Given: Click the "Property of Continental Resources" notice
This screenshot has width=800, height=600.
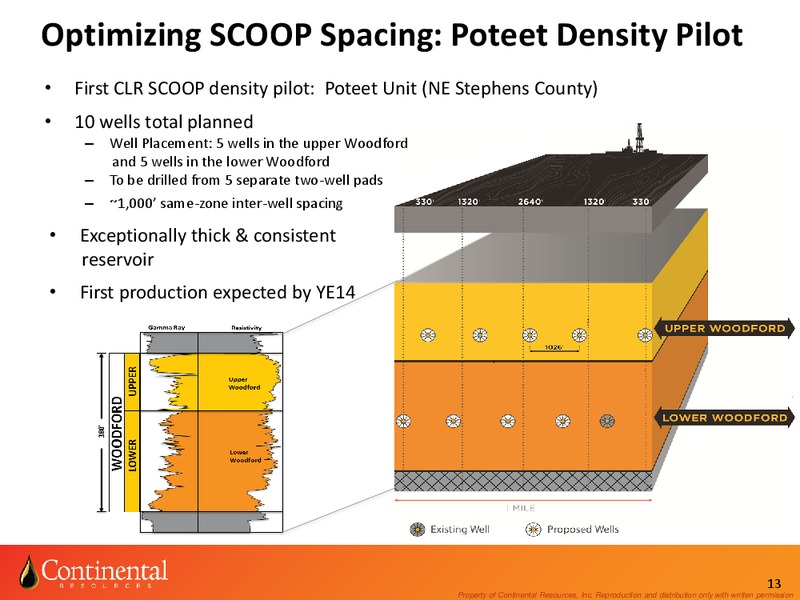Looking at the screenshot, I should (x=628, y=595).
